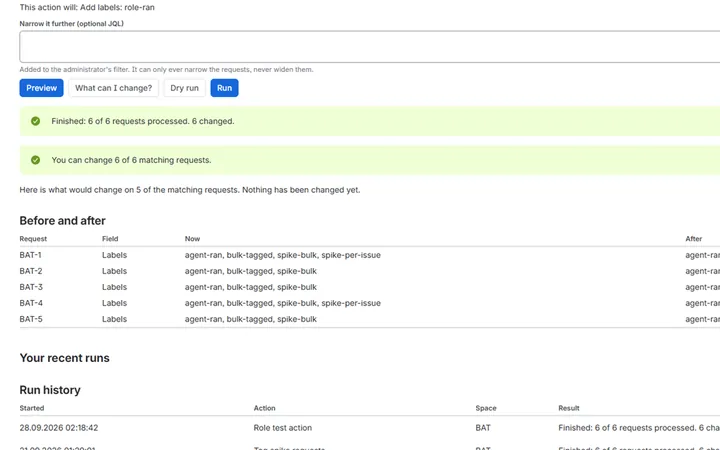This screenshot has height=450, width=720.
Task: Click the Result column header in Run history
Action: [569, 408]
